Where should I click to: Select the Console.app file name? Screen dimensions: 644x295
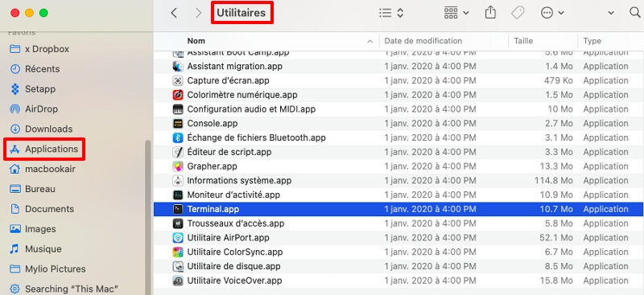(x=213, y=124)
